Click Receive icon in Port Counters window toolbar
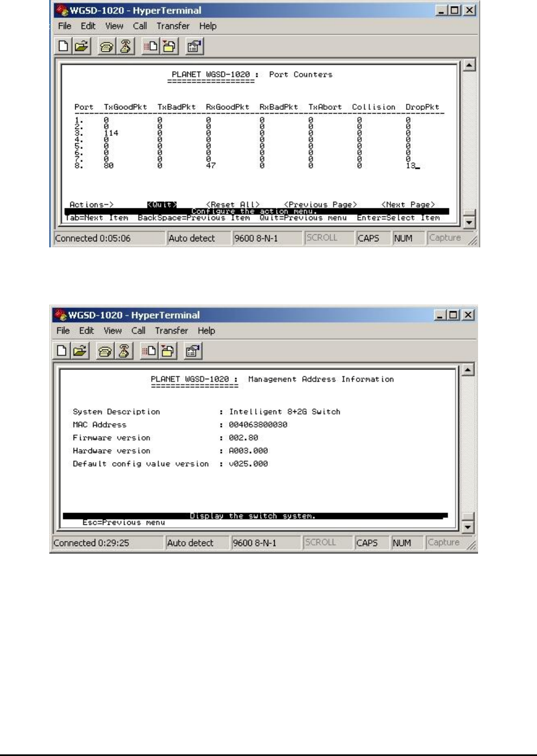 (169, 47)
